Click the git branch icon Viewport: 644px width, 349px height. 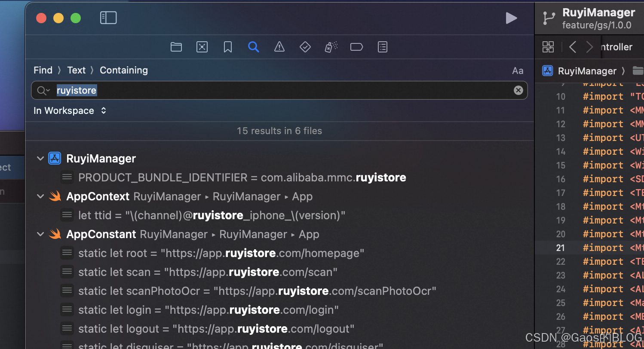click(549, 18)
